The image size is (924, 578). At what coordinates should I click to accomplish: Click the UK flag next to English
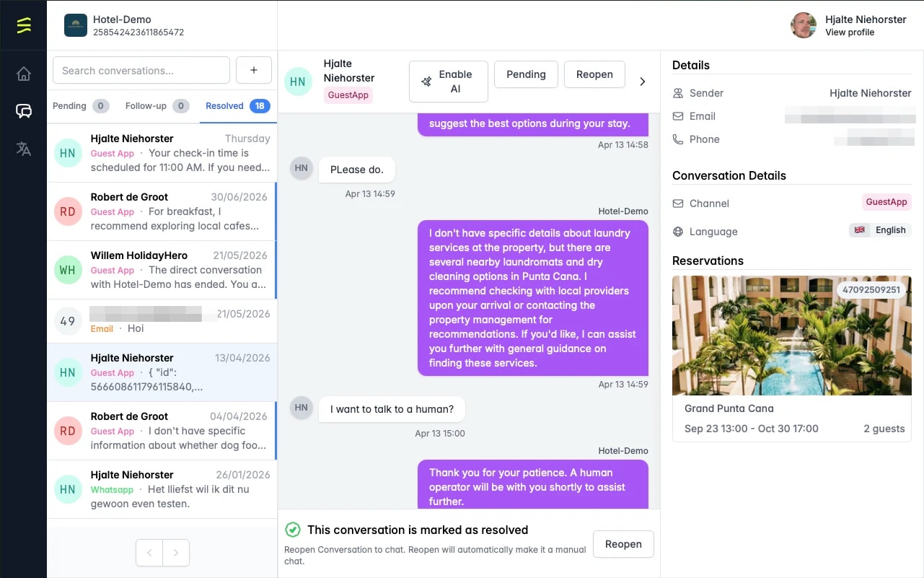click(860, 230)
